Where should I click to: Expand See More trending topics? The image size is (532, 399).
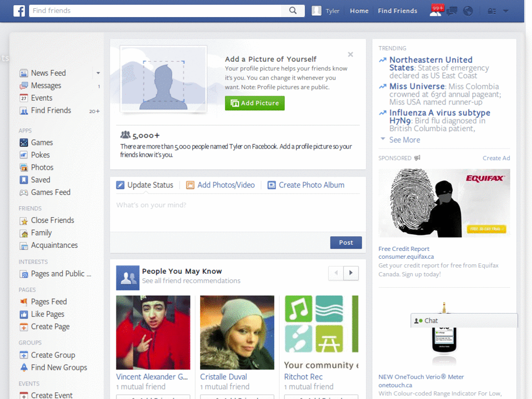pos(404,140)
